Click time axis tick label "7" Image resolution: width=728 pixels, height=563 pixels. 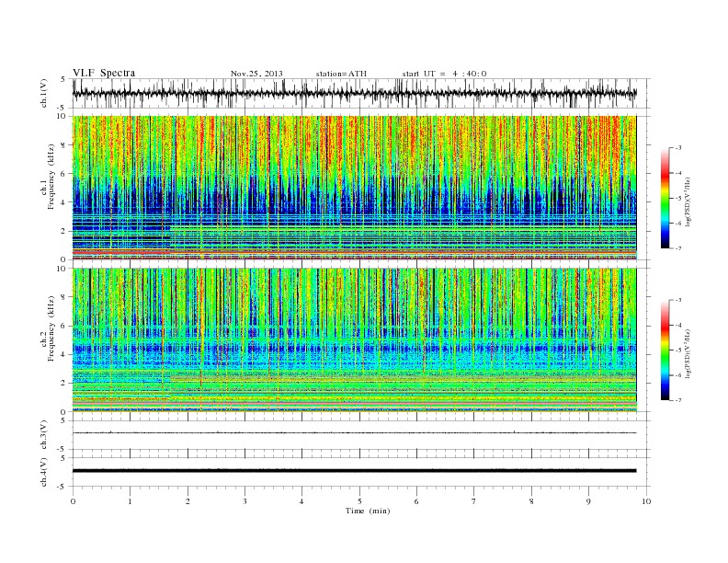click(474, 501)
